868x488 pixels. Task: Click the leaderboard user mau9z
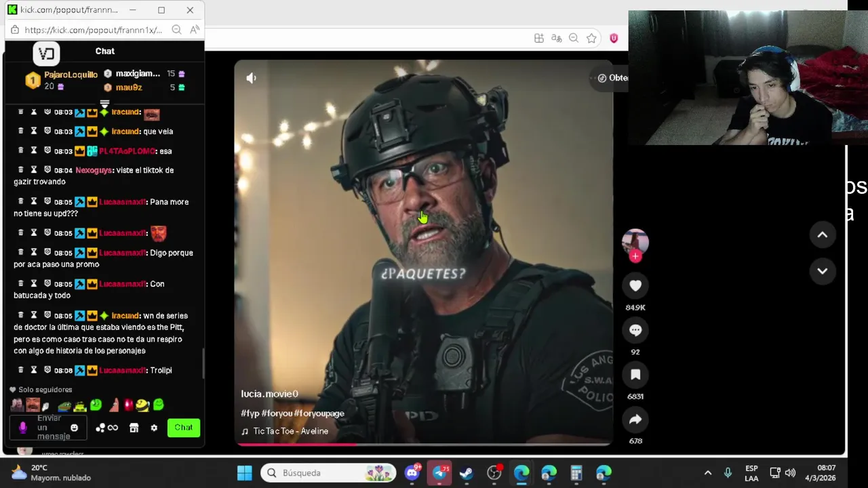(128, 87)
